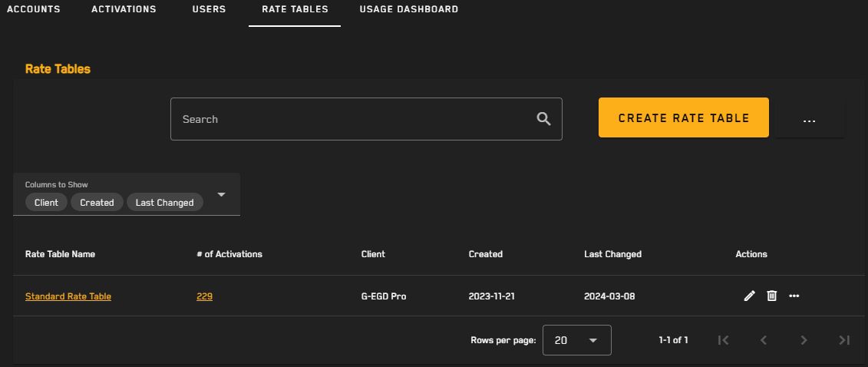868x367 pixels.
Task: Click the Rate Tables page heading
Action: click(x=58, y=69)
